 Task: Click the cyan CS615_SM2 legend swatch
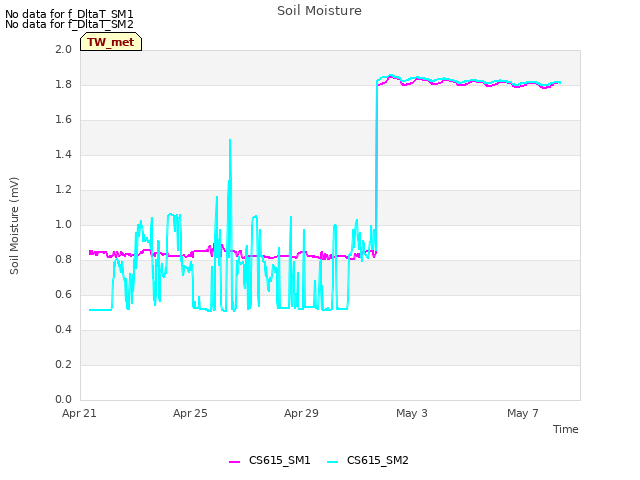(x=333, y=462)
